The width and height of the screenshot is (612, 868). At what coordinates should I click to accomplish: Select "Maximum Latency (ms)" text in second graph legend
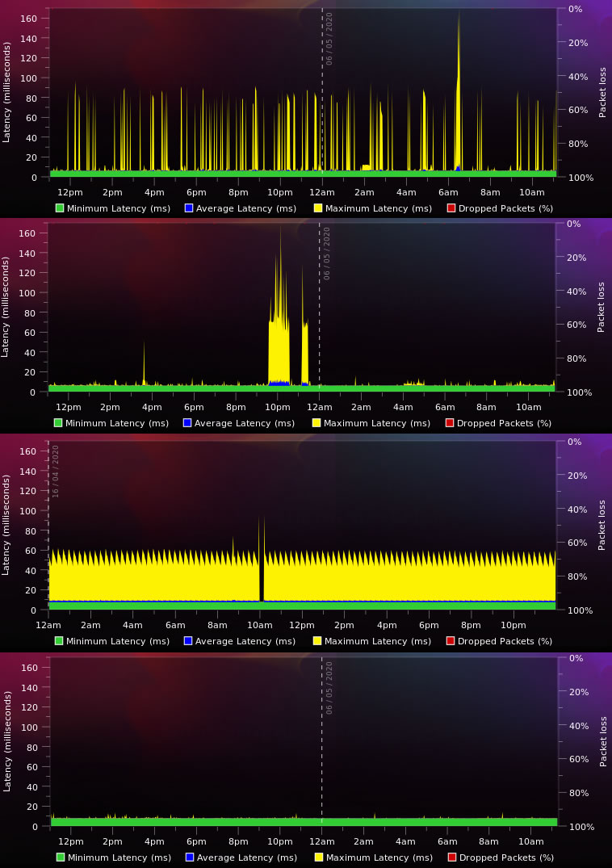click(377, 423)
